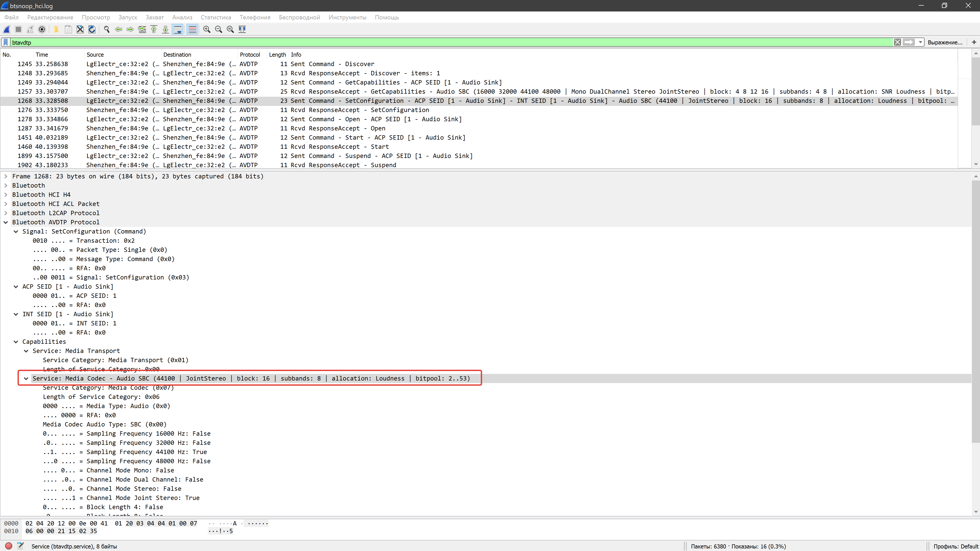Toggle the display filter bookmark icon
Image resolution: width=980 pixels, height=551 pixels.
pyautogui.click(x=6, y=42)
